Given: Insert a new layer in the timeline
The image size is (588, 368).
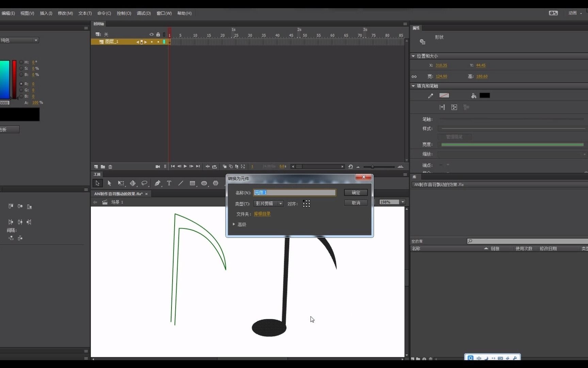Looking at the screenshot, I should tap(96, 167).
